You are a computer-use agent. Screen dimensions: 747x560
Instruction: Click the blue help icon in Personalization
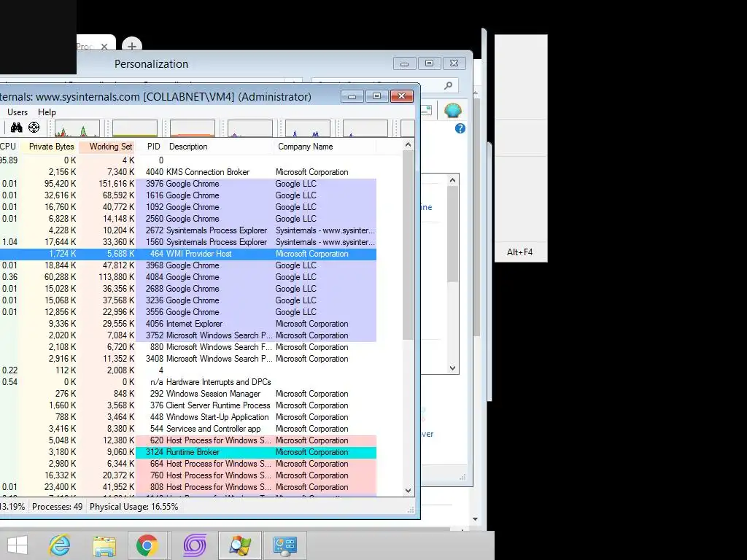[460, 128]
